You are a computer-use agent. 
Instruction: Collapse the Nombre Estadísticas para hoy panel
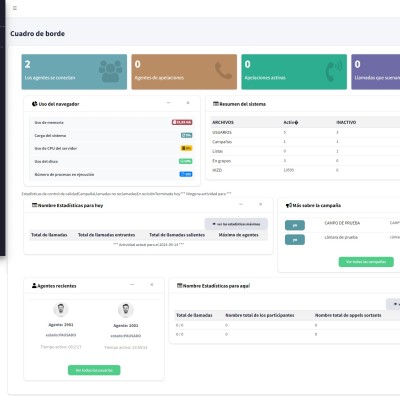point(241,204)
